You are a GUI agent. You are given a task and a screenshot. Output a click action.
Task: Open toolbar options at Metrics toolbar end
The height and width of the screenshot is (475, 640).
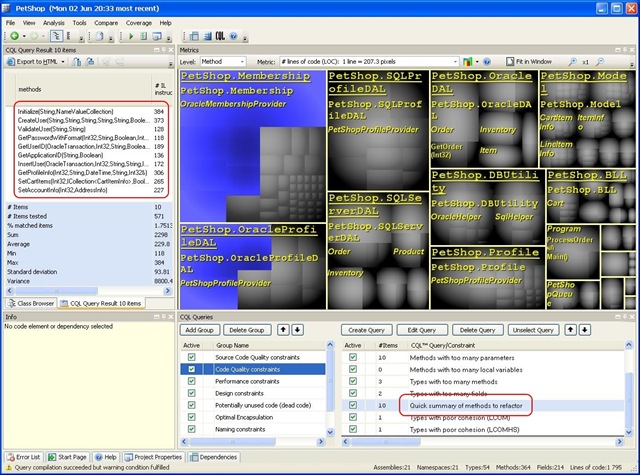(x=632, y=64)
